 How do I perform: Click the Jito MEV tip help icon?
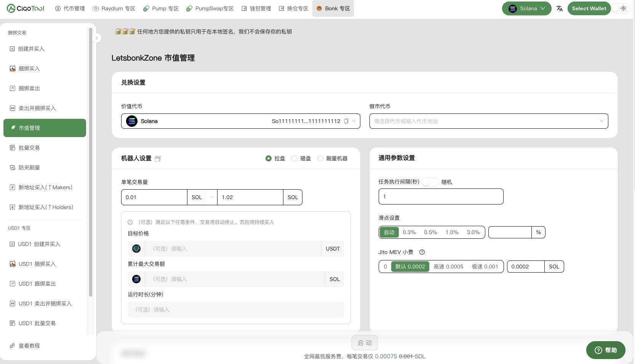click(422, 252)
